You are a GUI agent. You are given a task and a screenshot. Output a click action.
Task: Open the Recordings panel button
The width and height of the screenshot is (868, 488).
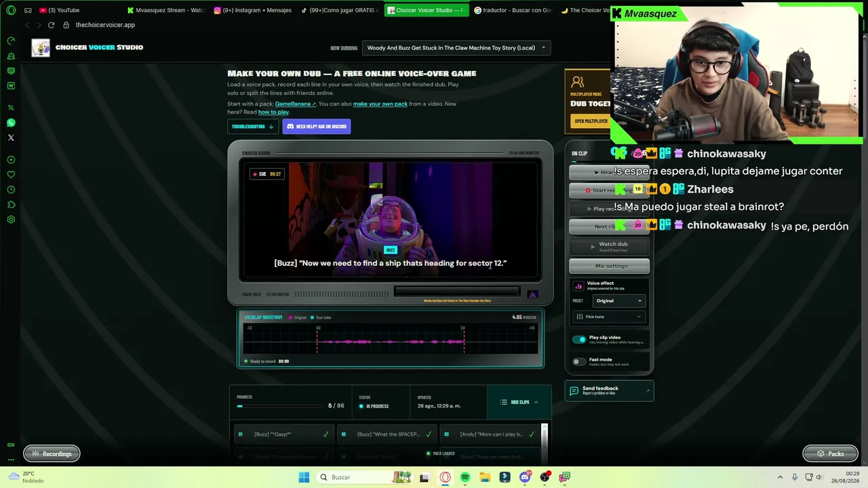(52, 454)
